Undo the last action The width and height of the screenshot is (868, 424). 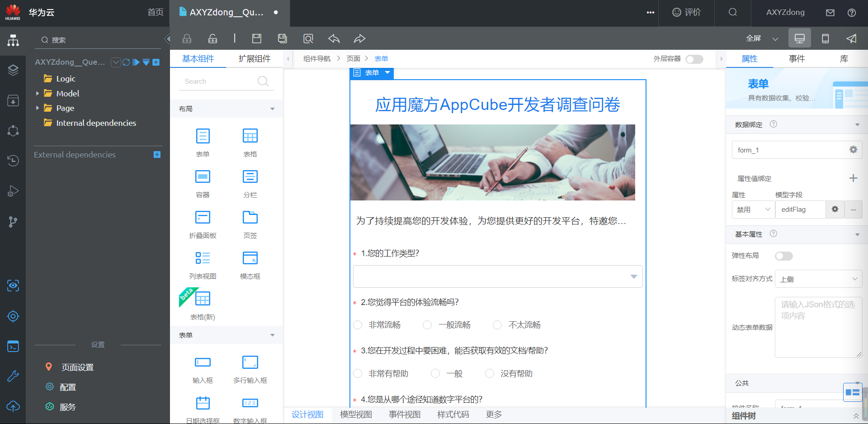[334, 38]
